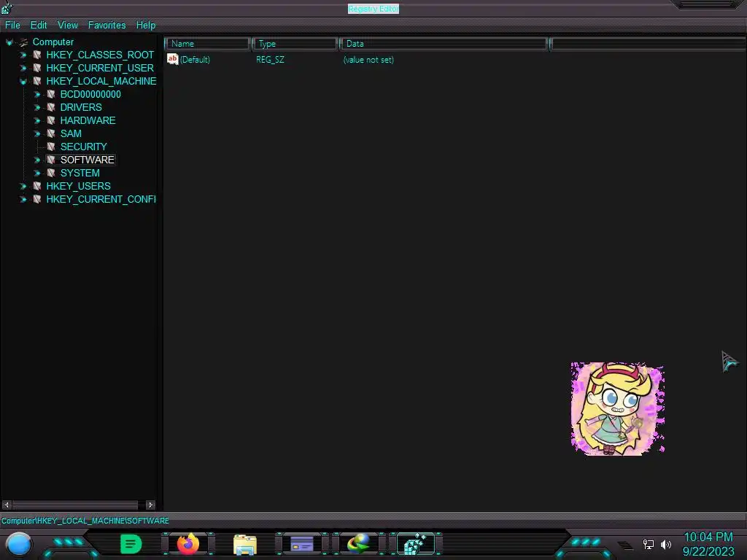Open the Registry Editor title bar icon
The image size is (747, 560).
tap(7, 7)
